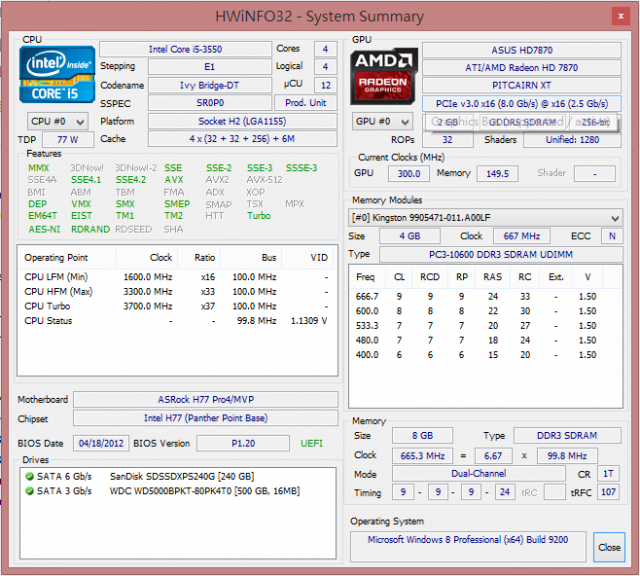
Task: Click the RAS column header
Action: pos(493,277)
